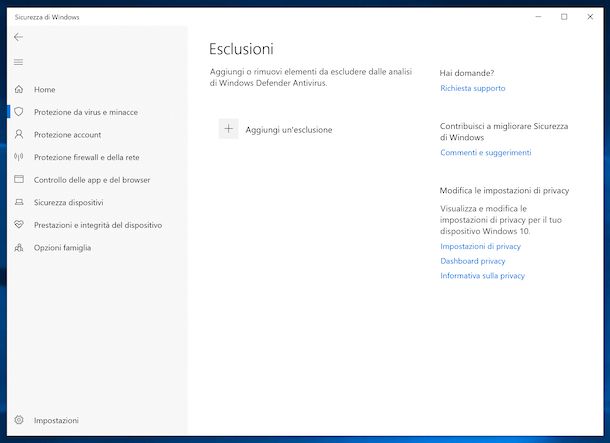The height and width of the screenshot is (443, 610).
Task: Click the settings gear icon
Action: click(x=19, y=420)
